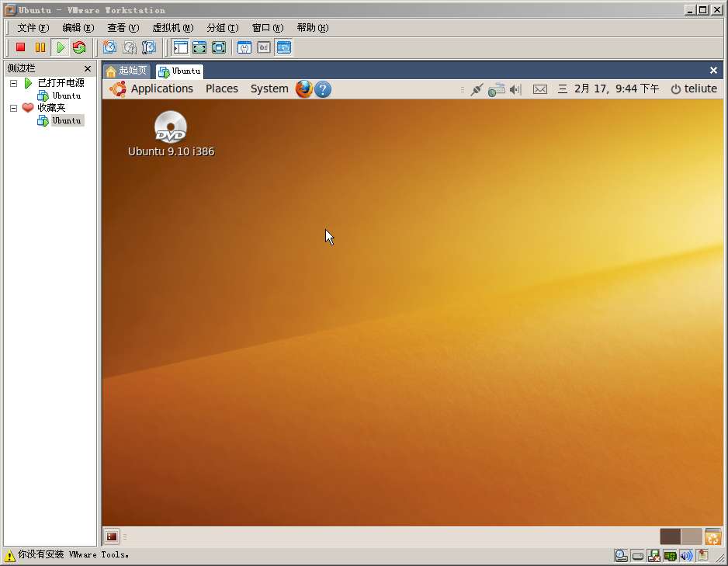Open the 文件(F) menu
The height and width of the screenshot is (566, 728).
(33, 28)
